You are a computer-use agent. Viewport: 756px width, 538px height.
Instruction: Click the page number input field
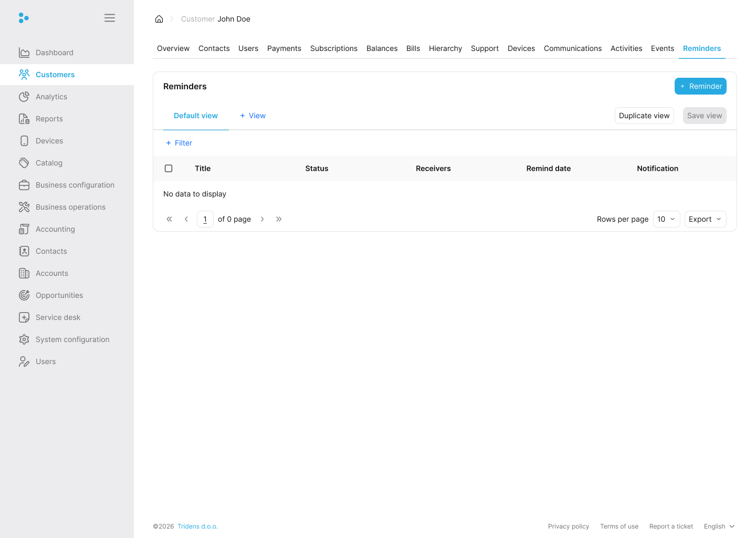tap(205, 219)
